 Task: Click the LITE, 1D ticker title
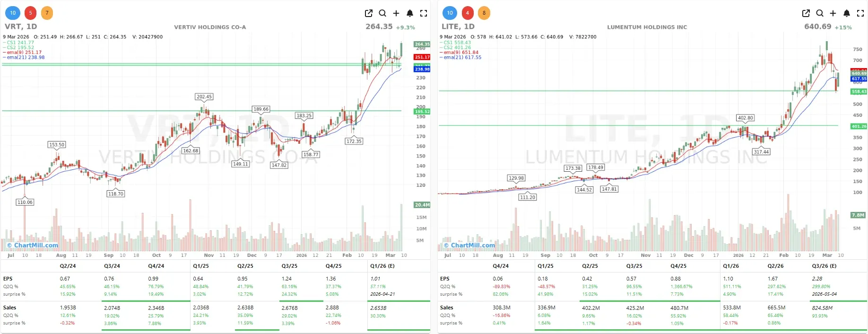click(458, 26)
